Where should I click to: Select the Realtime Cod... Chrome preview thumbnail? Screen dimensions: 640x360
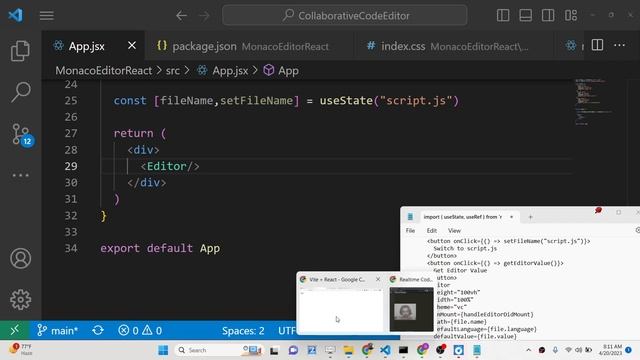point(411,309)
